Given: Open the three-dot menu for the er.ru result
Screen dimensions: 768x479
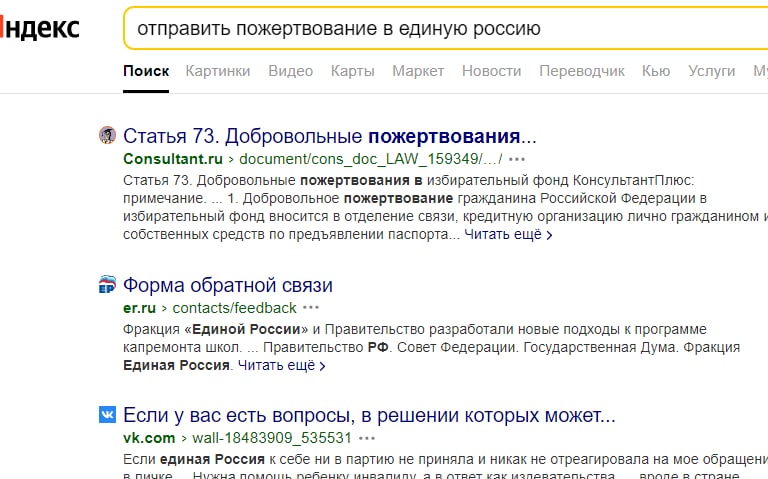Looking at the screenshot, I should pos(311,308).
